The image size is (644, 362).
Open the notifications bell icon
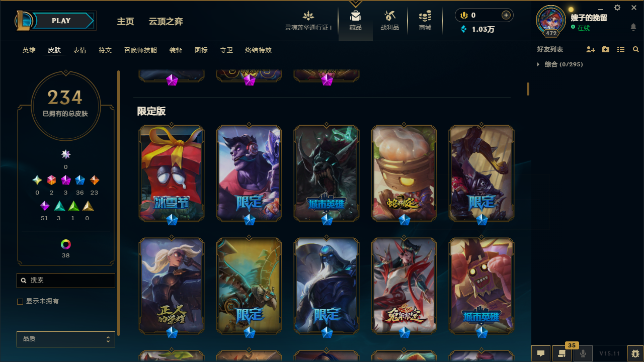click(x=633, y=27)
